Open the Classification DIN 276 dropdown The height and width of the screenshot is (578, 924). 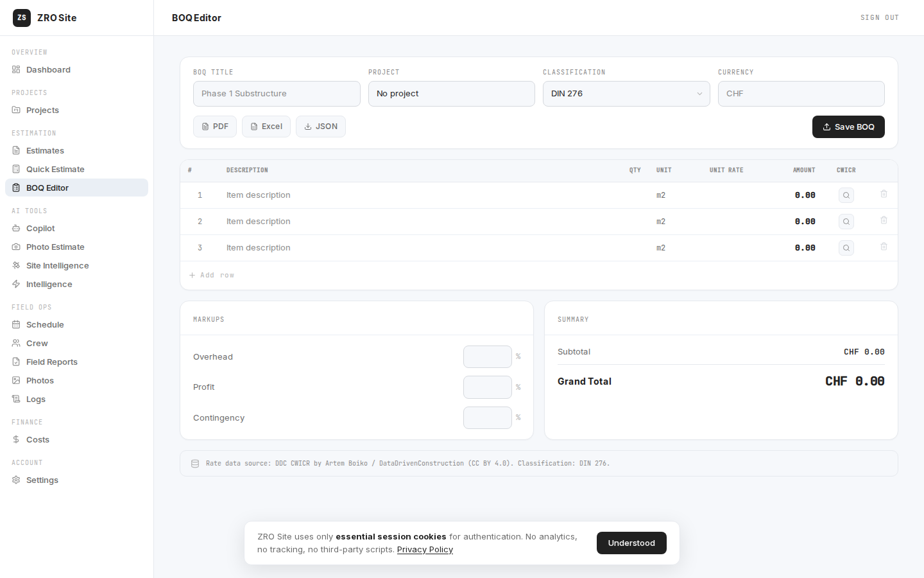(x=626, y=94)
